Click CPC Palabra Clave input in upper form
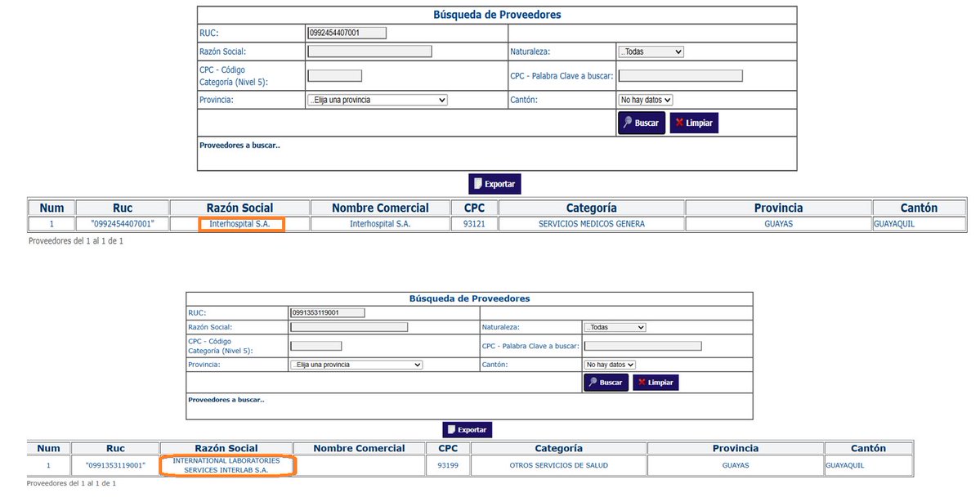 pyautogui.click(x=681, y=76)
